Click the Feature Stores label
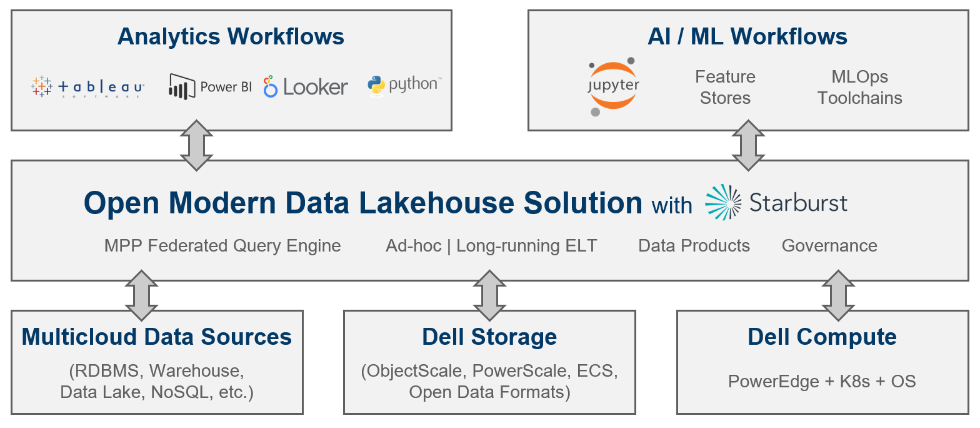The width and height of the screenshot is (980, 428). [x=725, y=88]
